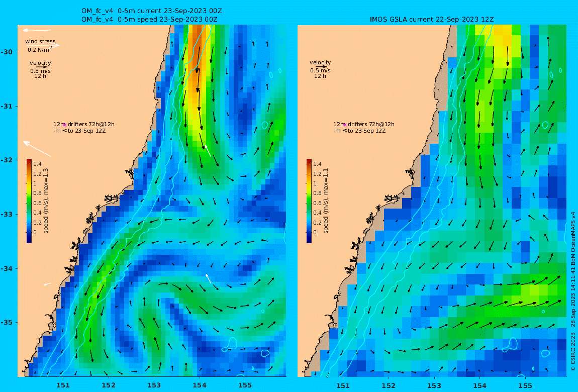Image resolution: width=578 pixels, height=392 pixels.
Task: Click '12m drifters 72h@12h' text in left map
Action: point(83,124)
